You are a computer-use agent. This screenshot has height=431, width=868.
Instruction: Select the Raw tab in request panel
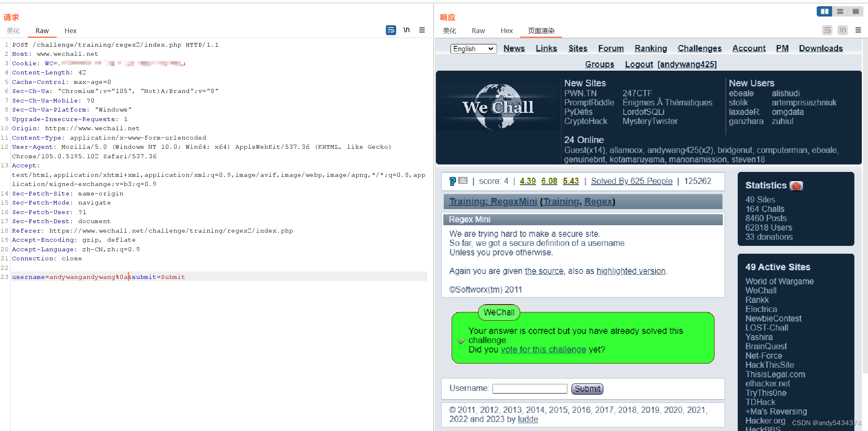click(42, 31)
